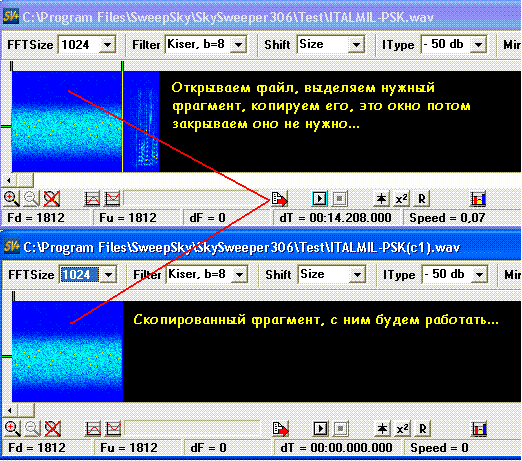Open IType -50 db dropdown in bottom window
This screenshot has width=522, height=461.
(x=480, y=275)
